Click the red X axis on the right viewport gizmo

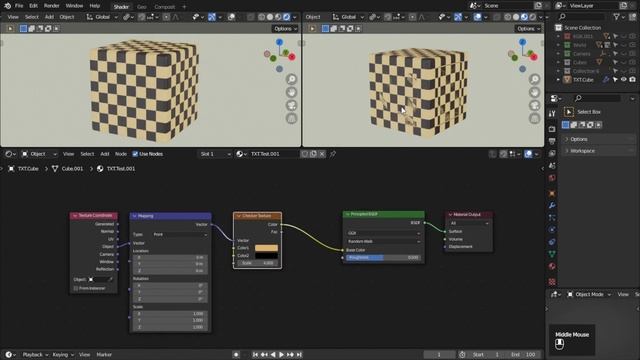[534, 57]
